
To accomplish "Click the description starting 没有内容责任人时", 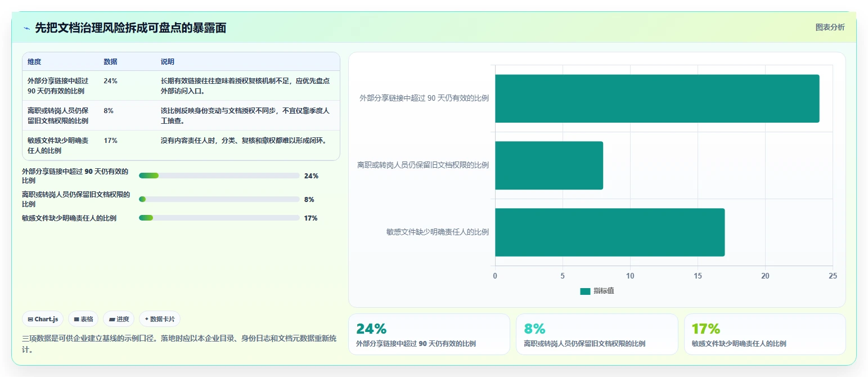I will (244, 141).
